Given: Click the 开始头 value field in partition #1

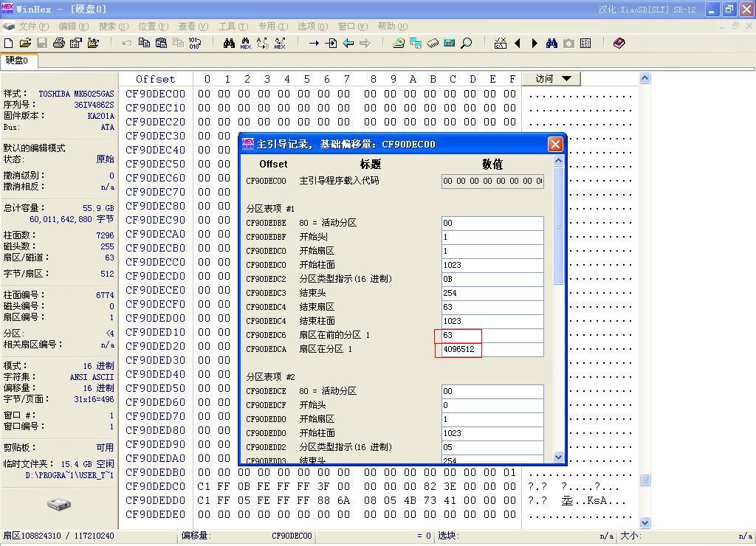Looking at the screenshot, I should [492, 237].
